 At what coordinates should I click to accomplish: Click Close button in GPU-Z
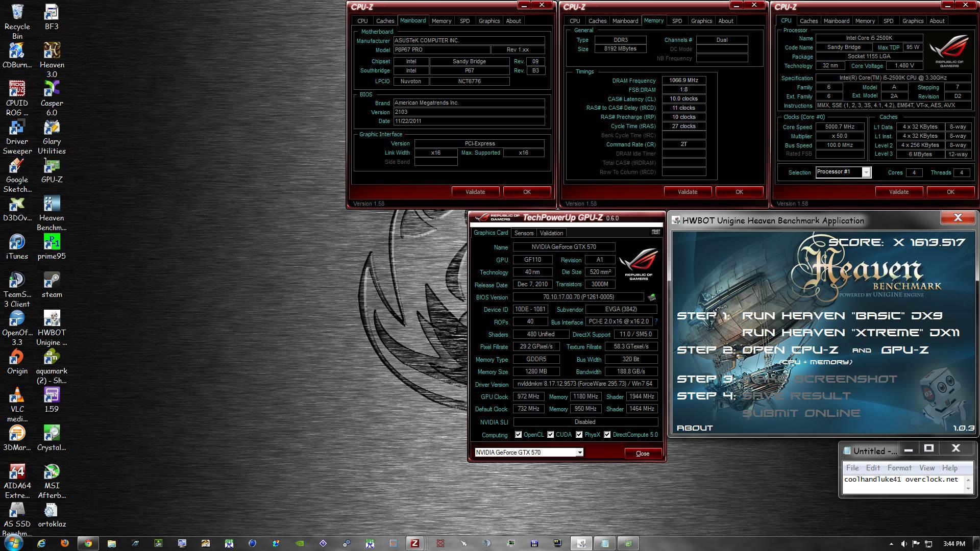pos(643,454)
